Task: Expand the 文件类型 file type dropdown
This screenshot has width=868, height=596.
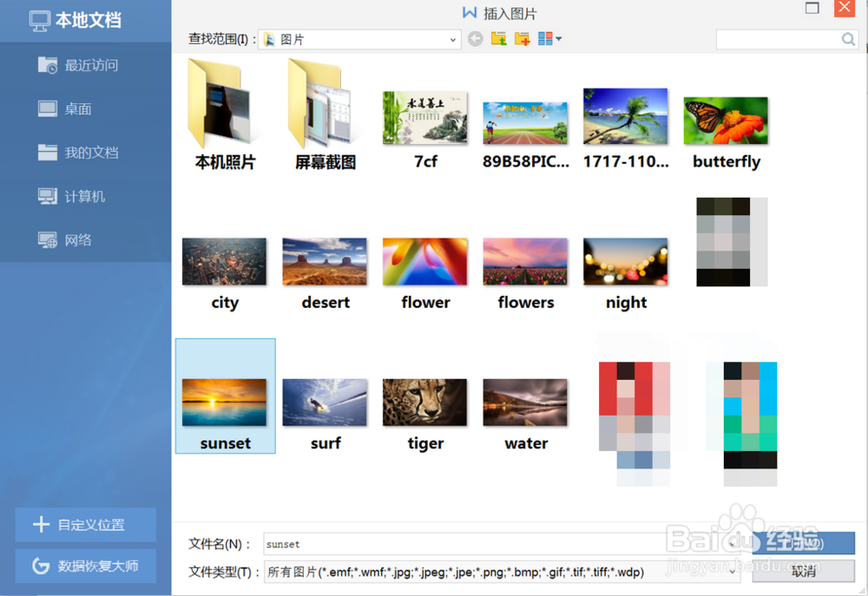Action: pos(733,572)
